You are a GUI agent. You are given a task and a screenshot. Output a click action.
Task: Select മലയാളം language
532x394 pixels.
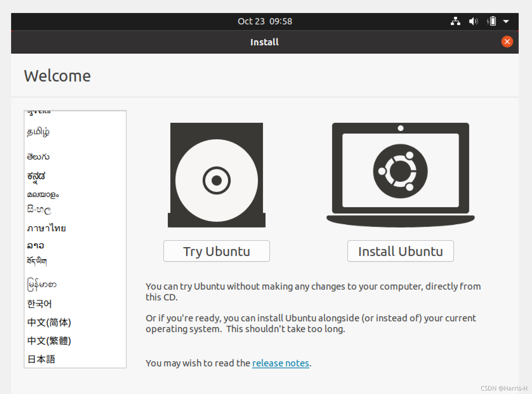click(75, 194)
